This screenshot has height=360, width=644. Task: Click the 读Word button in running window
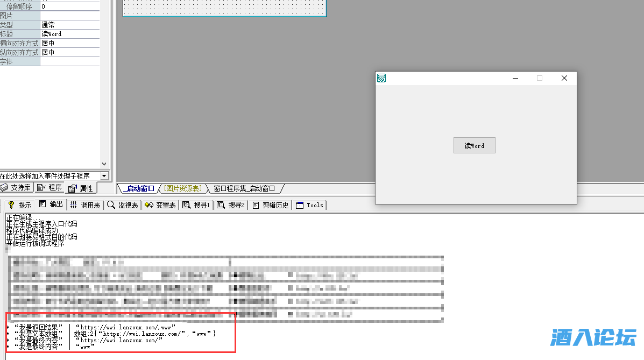(474, 145)
